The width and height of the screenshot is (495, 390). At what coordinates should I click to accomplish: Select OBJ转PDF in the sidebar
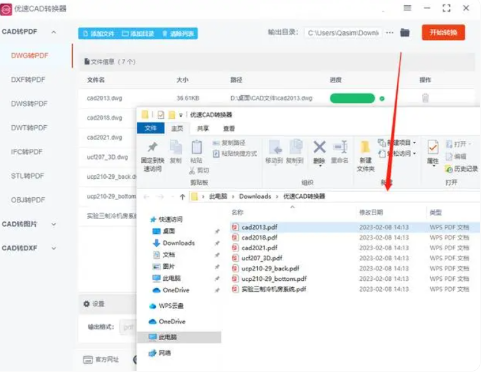click(28, 200)
